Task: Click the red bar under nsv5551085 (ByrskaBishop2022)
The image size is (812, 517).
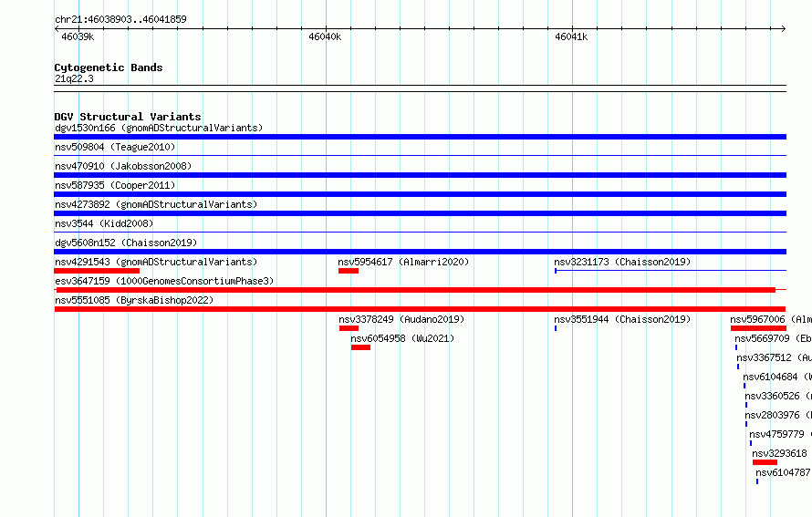Action: point(420,309)
